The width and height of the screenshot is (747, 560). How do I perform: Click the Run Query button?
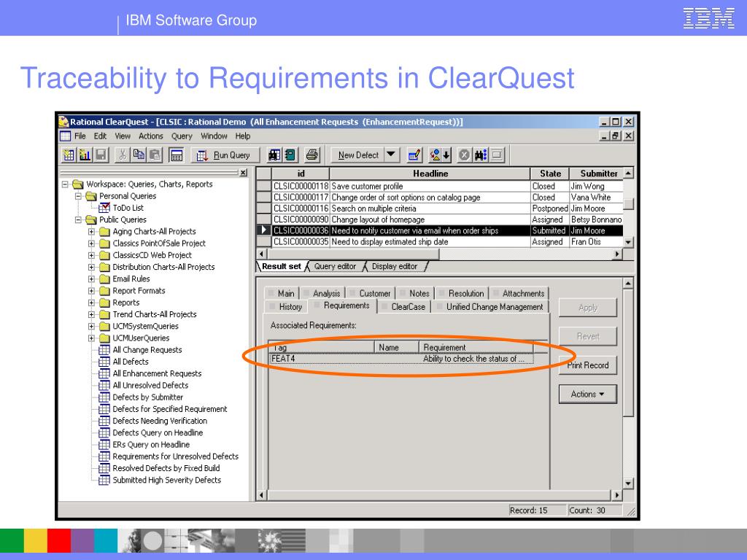click(x=226, y=155)
